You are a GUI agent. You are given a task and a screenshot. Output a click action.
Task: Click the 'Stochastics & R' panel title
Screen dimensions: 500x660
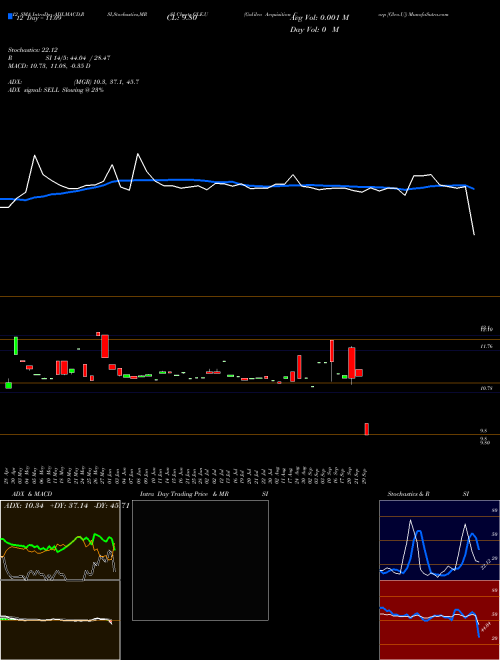click(x=408, y=494)
